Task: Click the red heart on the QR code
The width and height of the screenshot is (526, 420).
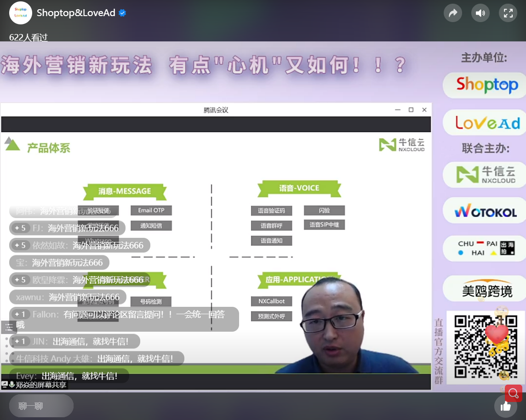Action: pos(496,334)
